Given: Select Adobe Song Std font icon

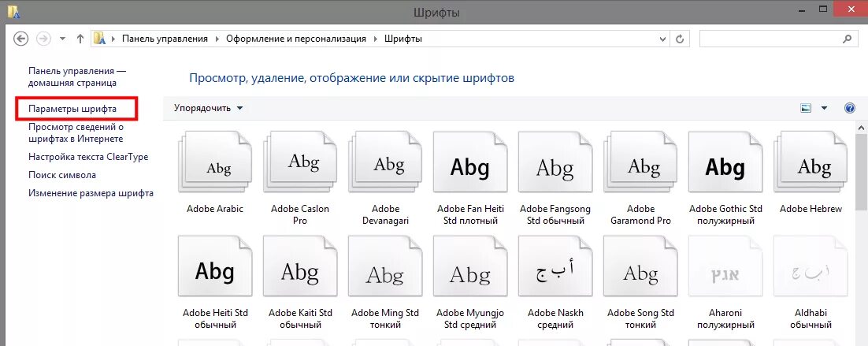Looking at the screenshot, I should tap(640, 266).
